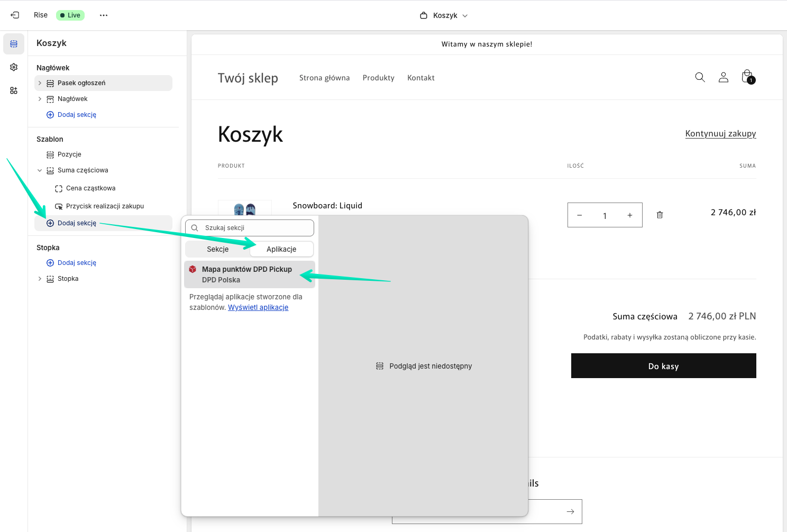Delete Snowboard item with trash icon
This screenshot has height=532, width=787.
[x=660, y=215]
